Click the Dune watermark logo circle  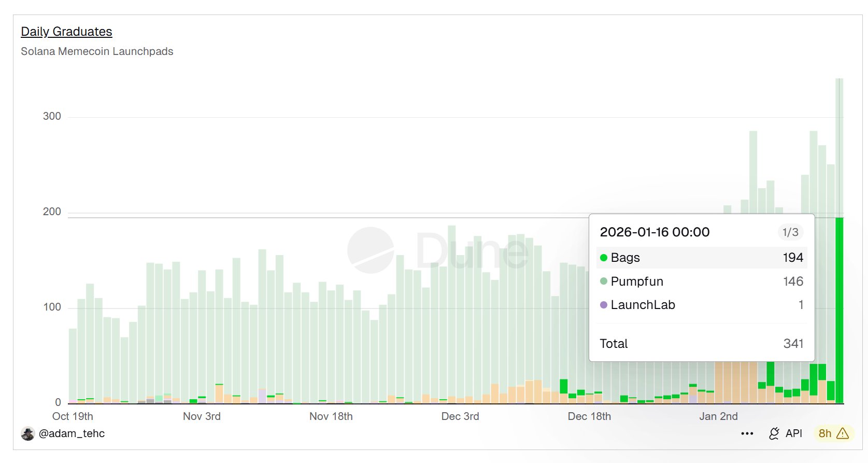(x=371, y=250)
